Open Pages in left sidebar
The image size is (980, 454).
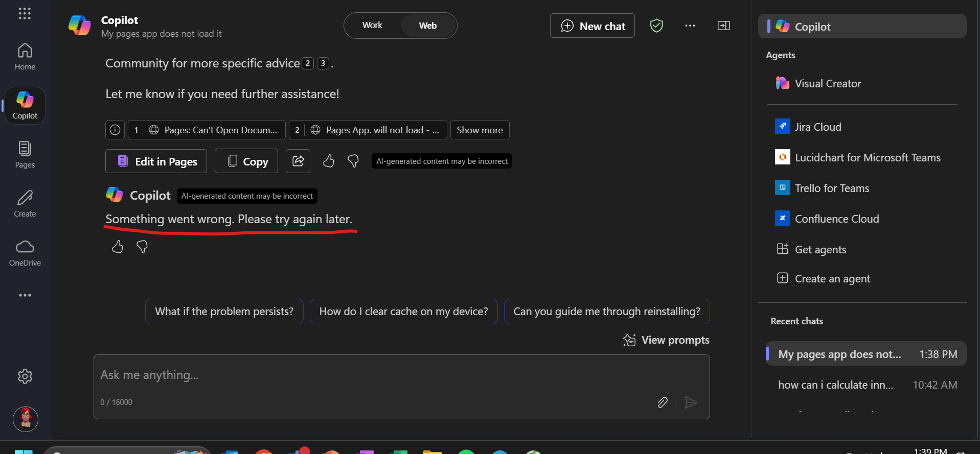tap(25, 155)
